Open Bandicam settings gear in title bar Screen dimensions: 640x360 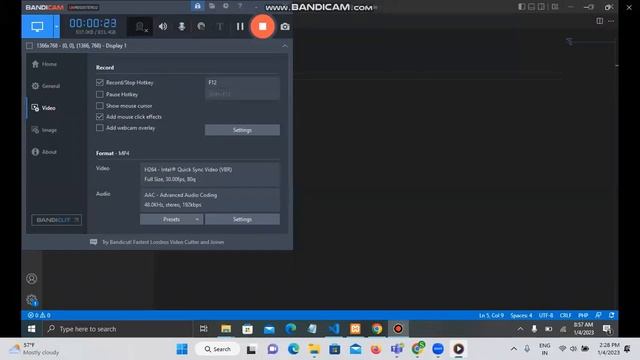click(226, 6)
